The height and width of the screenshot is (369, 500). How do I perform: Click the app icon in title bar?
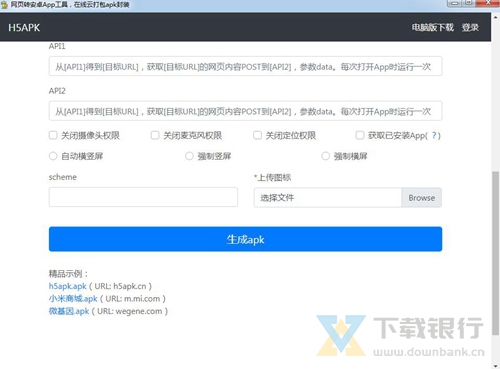(4, 5)
